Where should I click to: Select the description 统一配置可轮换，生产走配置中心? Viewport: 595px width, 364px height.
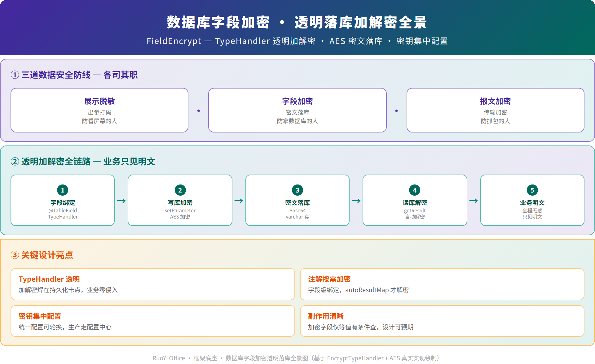[x=65, y=327]
